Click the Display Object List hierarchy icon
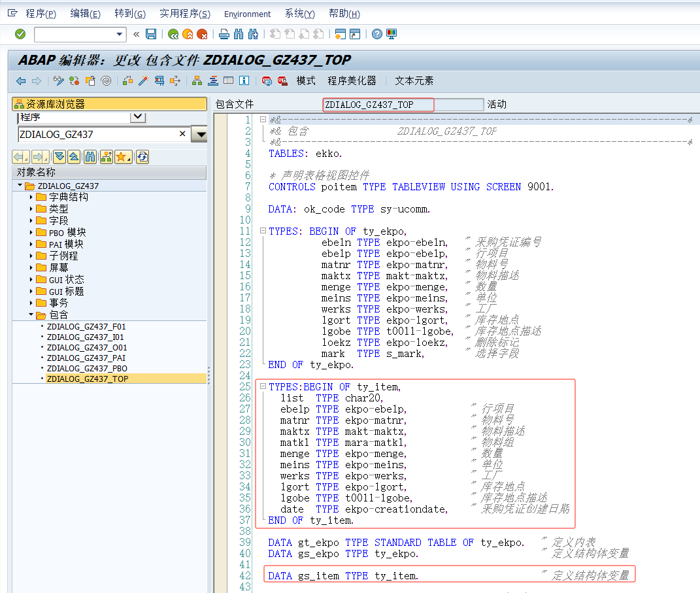 tap(197, 81)
